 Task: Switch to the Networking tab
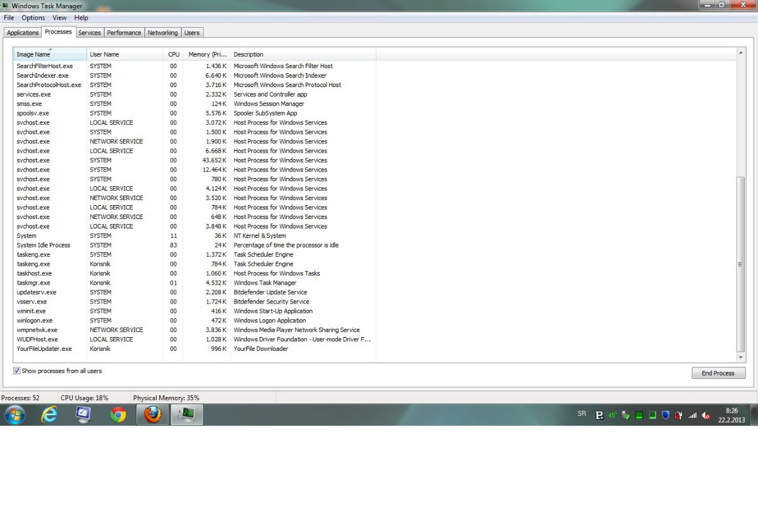(x=163, y=33)
